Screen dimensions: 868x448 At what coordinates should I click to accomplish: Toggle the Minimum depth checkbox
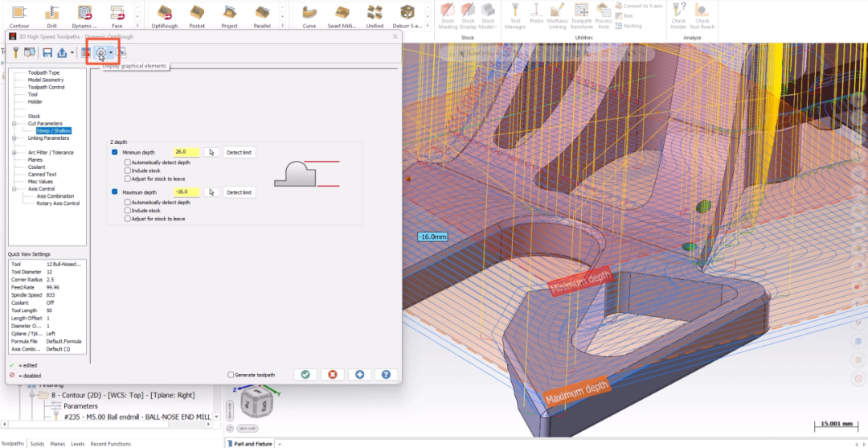[115, 152]
